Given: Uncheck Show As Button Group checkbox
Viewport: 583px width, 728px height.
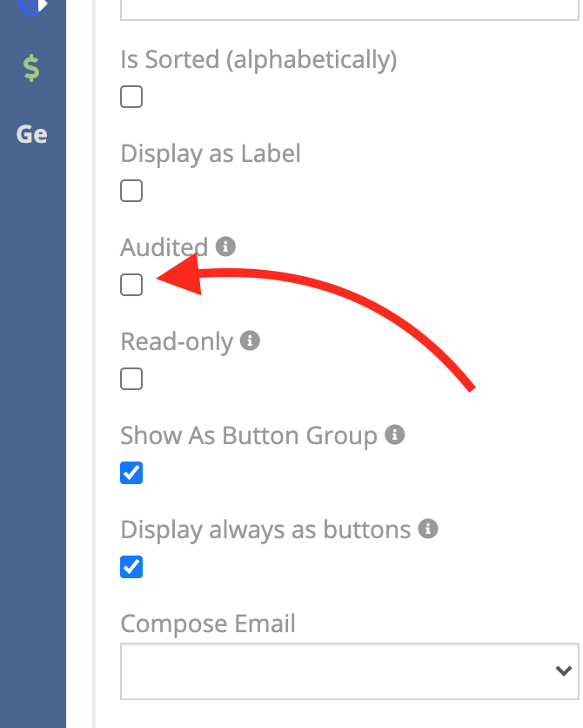Looking at the screenshot, I should pyautogui.click(x=131, y=473).
